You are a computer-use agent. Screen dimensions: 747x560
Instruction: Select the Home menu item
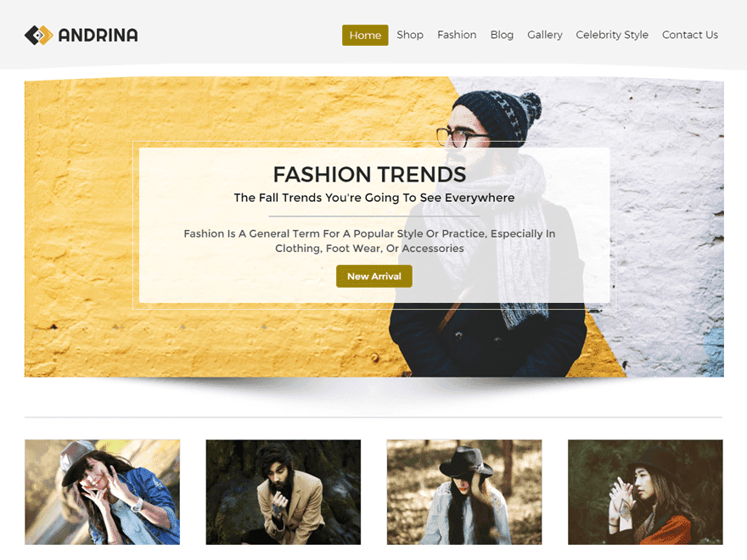coord(365,36)
